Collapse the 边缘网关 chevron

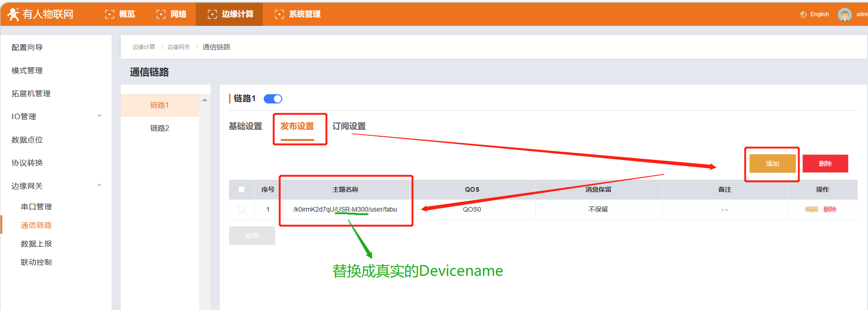point(99,185)
